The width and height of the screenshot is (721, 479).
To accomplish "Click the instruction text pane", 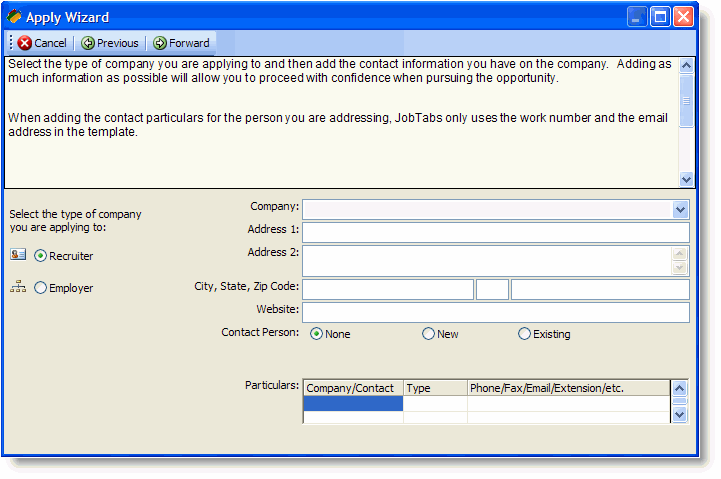I will click(342, 122).
